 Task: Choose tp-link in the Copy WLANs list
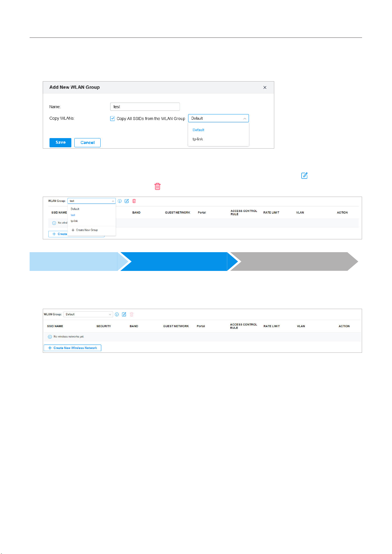pyautogui.click(x=198, y=139)
